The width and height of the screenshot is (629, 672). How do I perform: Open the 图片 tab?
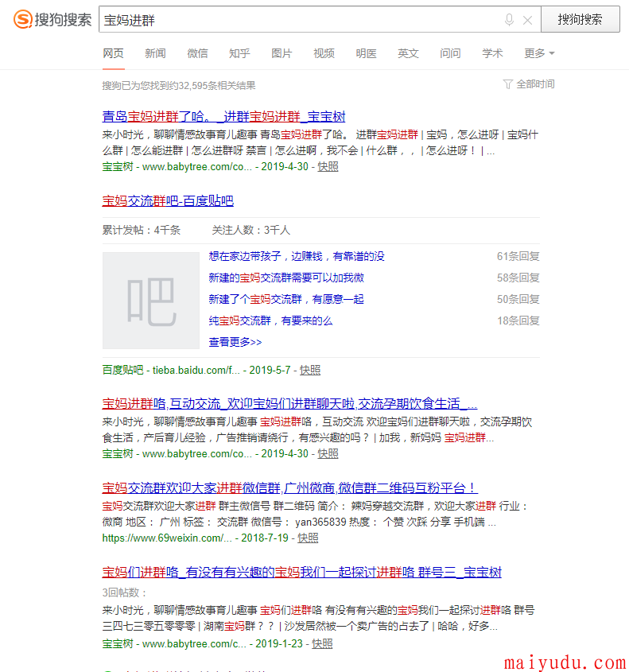281,53
